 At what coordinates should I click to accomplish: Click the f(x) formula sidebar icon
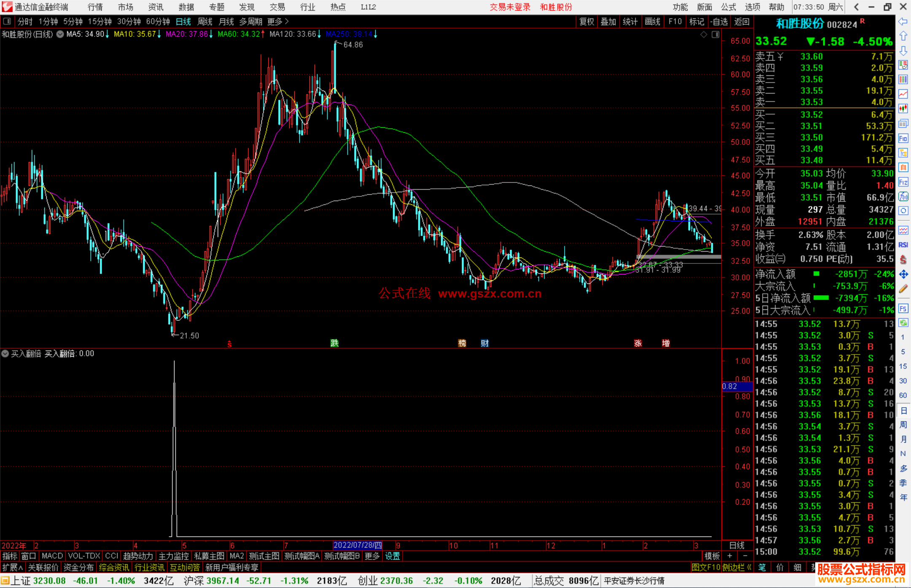point(903,196)
